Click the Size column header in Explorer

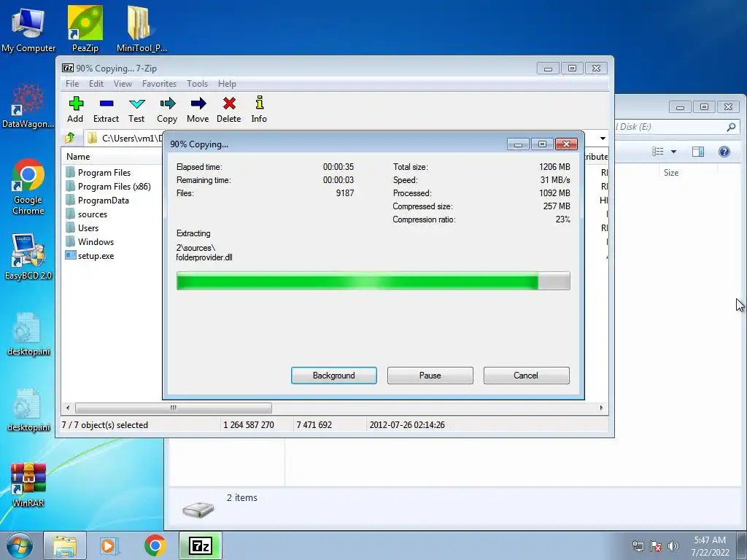tap(671, 173)
